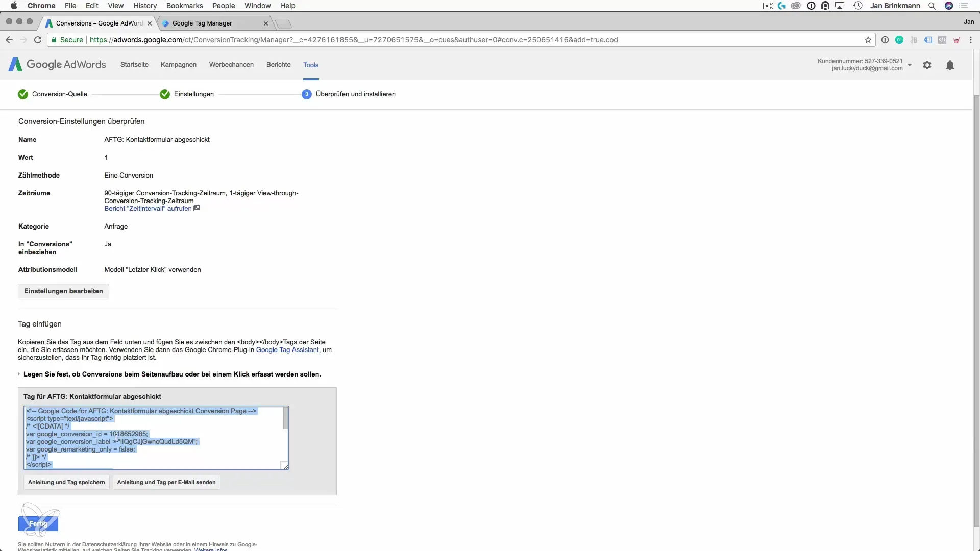The height and width of the screenshot is (551, 980).
Task: Open the Berichte navigation item
Action: (279, 65)
